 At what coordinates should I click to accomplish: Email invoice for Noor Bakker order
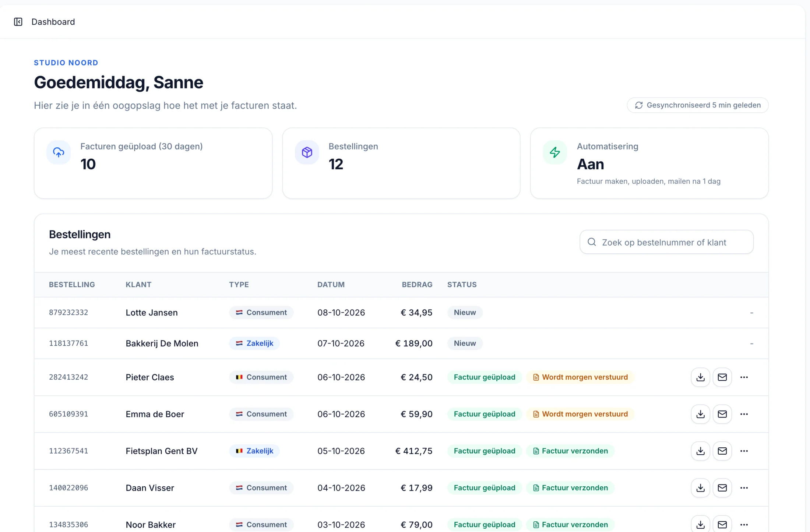coord(722,524)
